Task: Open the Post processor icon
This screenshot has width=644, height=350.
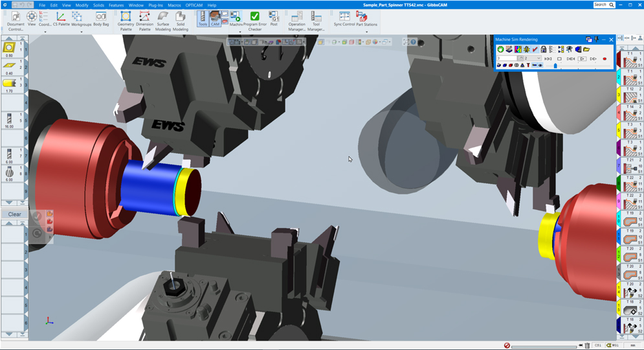Action: tap(274, 18)
